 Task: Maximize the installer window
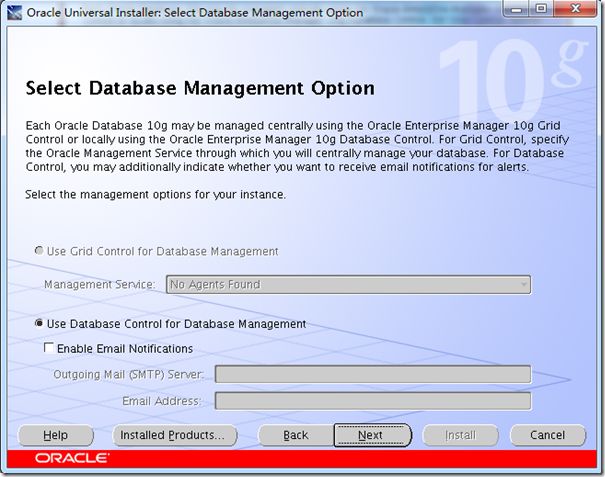point(542,9)
